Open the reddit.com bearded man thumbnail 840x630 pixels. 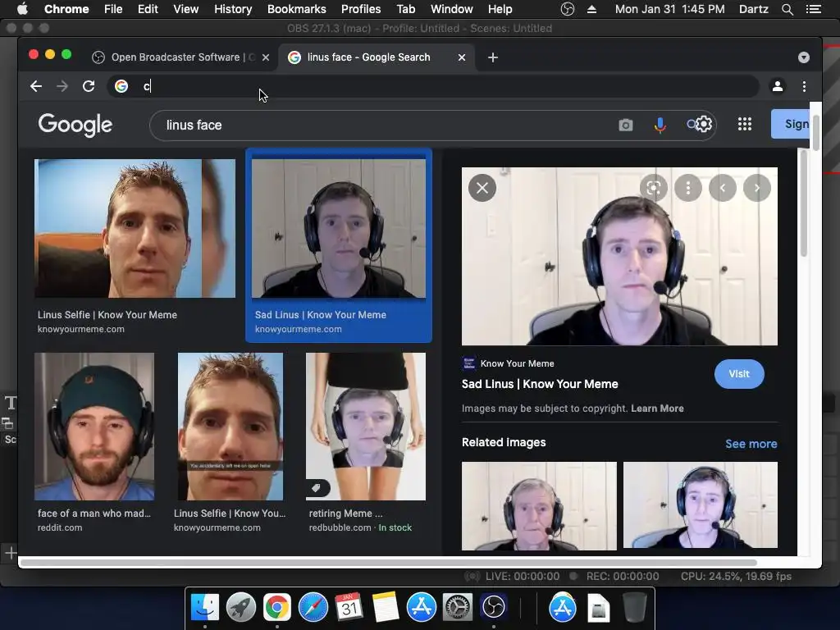pyautogui.click(x=94, y=427)
